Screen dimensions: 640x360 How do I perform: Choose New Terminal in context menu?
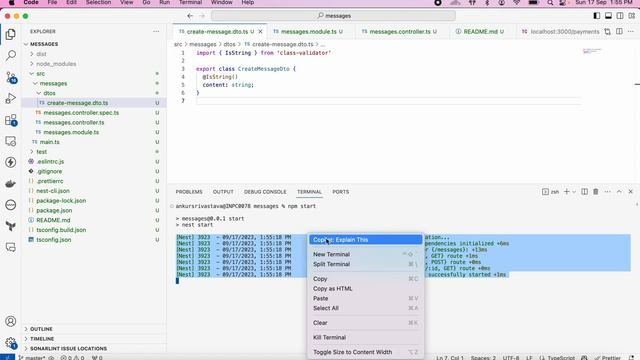(x=365, y=254)
